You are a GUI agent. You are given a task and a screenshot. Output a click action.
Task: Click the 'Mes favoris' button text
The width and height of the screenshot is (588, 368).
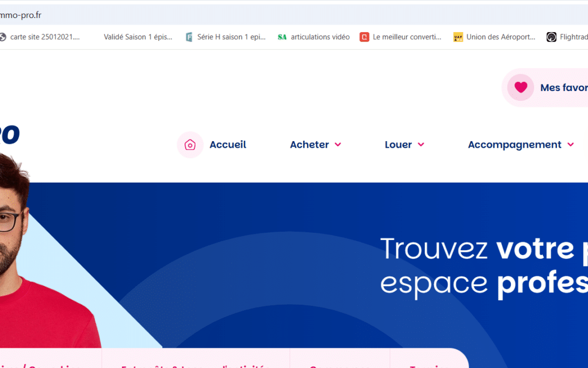pyautogui.click(x=563, y=87)
